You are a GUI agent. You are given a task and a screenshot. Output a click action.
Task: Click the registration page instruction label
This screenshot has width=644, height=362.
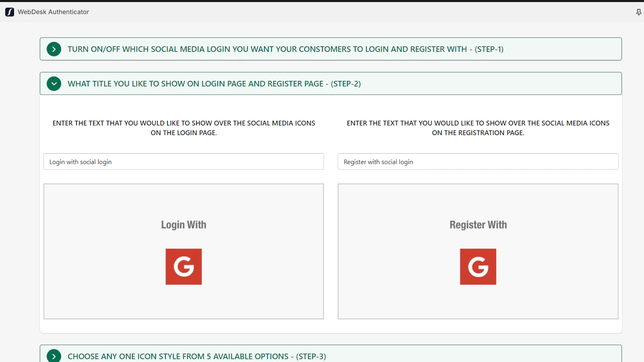(x=478, y=128)
